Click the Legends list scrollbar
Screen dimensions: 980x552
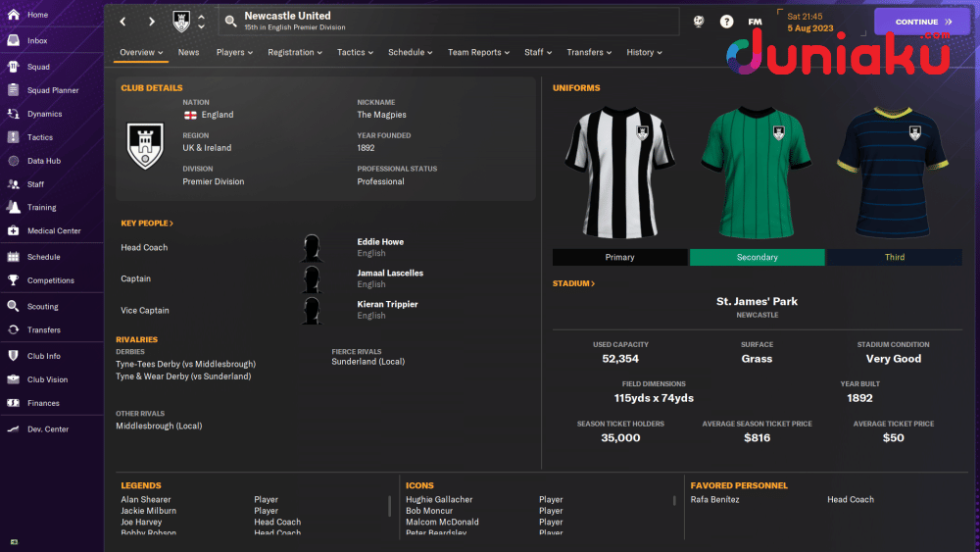[389, 505]
